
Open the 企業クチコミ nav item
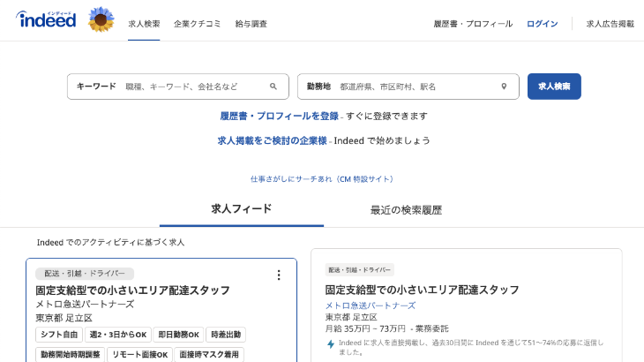pyautogui.click(x=197, y=24)
